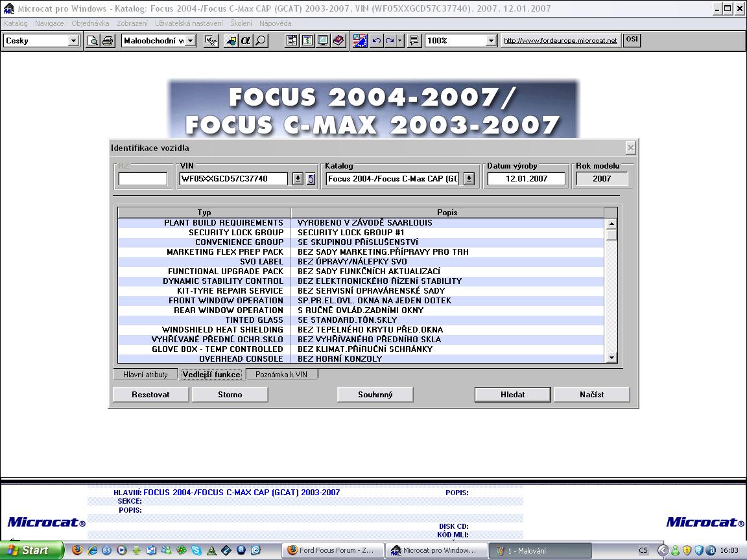The width and height of the screenshot is (747, 560).
Task: Click the Datum výroby date field
Action: click(x=526, y=179)
